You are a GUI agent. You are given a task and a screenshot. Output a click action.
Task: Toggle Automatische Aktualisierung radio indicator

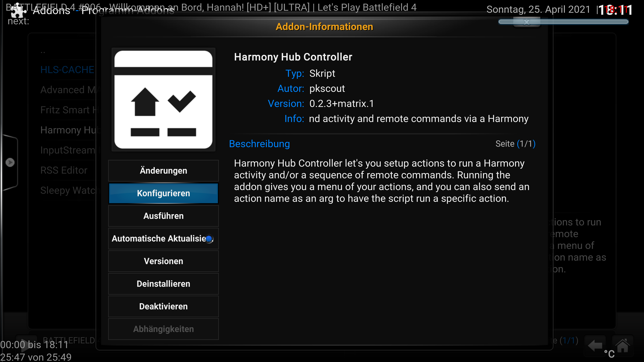(x=209, y=239)
